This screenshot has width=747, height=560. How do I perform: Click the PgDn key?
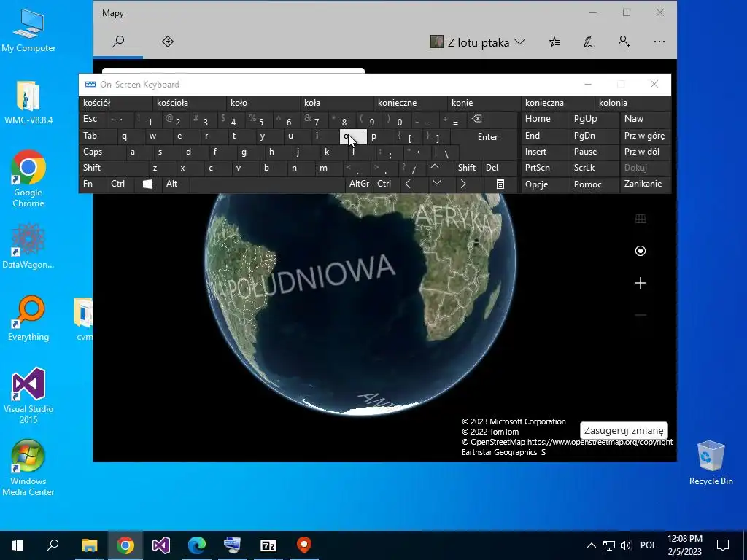point(595,136)
